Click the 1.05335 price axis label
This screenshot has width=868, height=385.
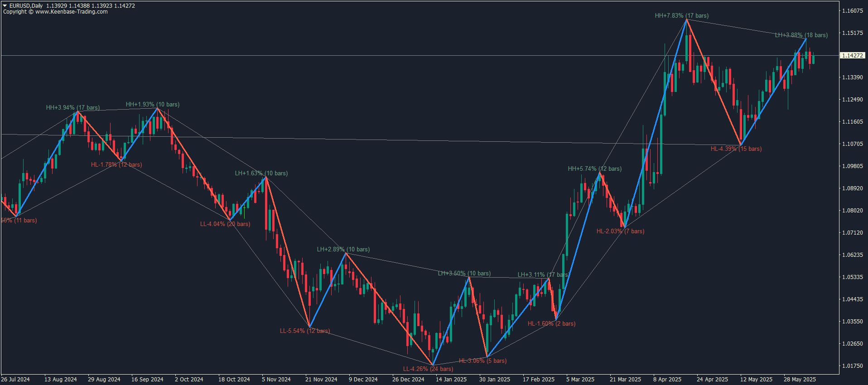(853, 277)
